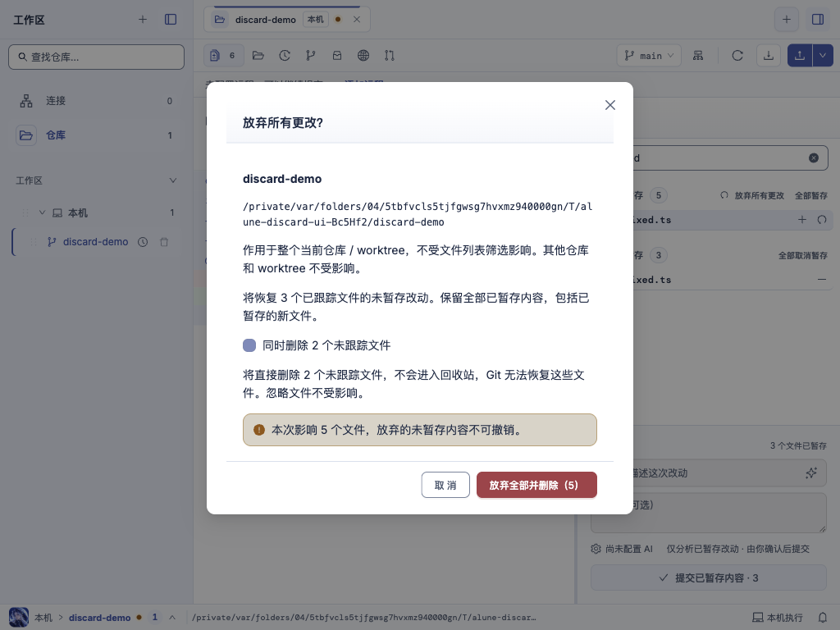Click the 取消 button in dialog
This screenshot has width=840, height=630.
445,485
